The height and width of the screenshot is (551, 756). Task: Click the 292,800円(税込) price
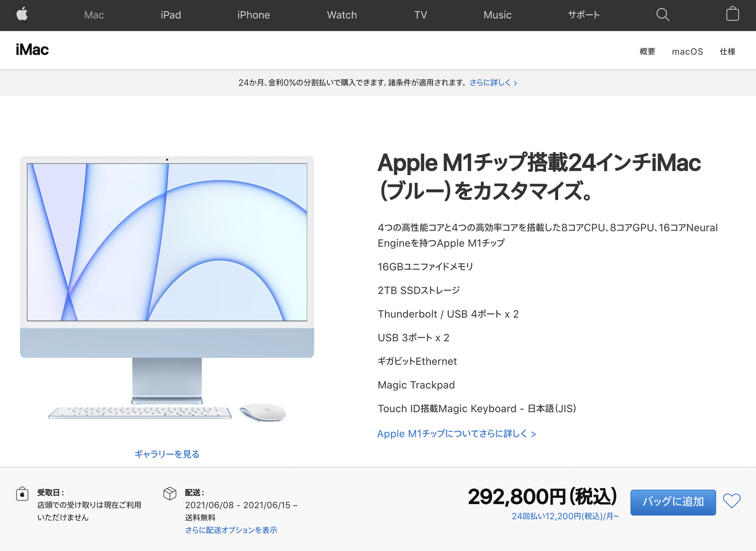point(543,497)
